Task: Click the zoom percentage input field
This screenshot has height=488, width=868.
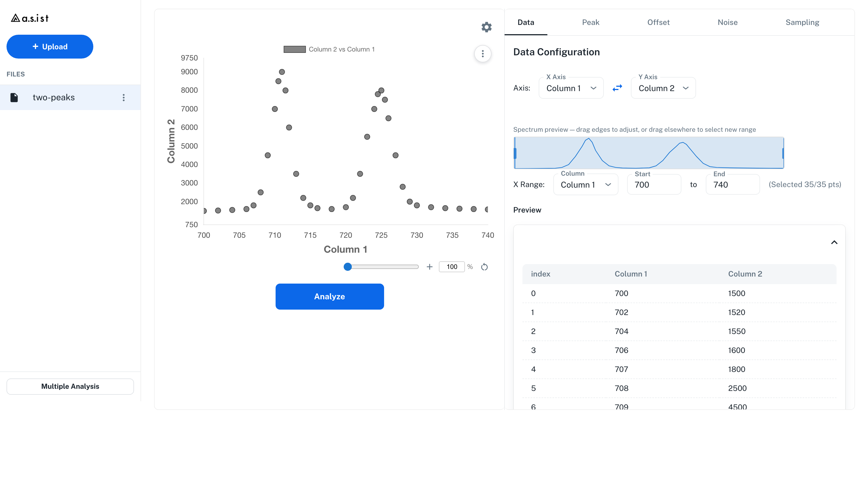Action: (x=452, y=267)
